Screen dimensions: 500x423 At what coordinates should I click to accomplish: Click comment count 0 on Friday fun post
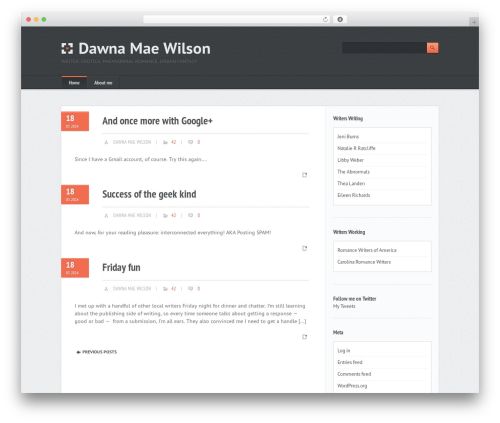(x=198, y=289)
